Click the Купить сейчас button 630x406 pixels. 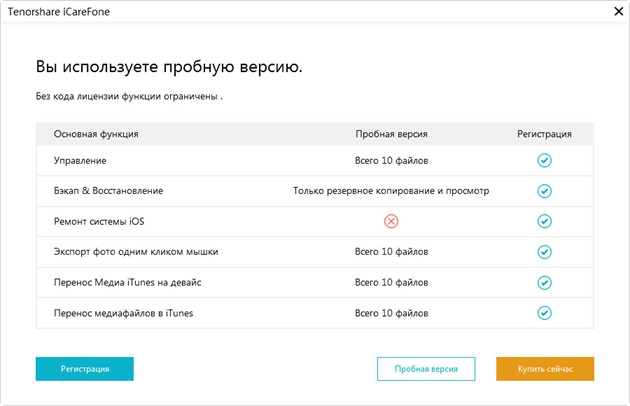tap(545, 369)
